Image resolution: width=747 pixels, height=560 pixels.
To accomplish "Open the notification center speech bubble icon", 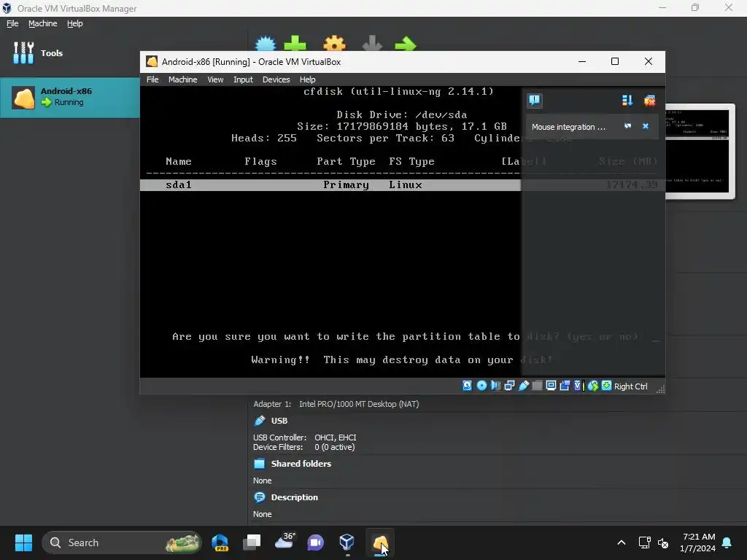I will [535, 101].
